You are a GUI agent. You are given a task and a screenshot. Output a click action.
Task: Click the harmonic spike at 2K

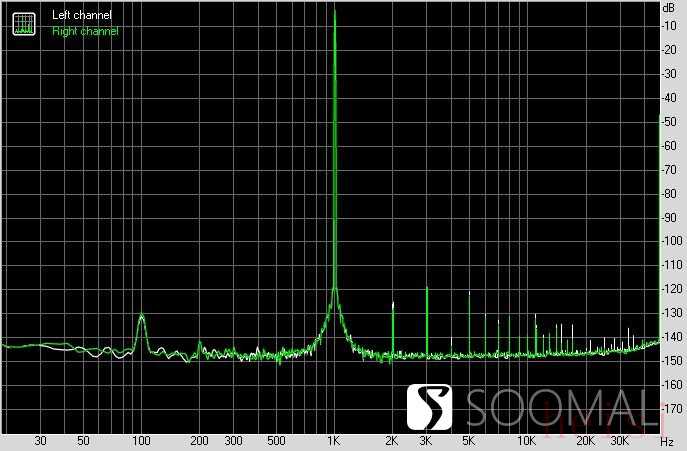click(392, 304)
